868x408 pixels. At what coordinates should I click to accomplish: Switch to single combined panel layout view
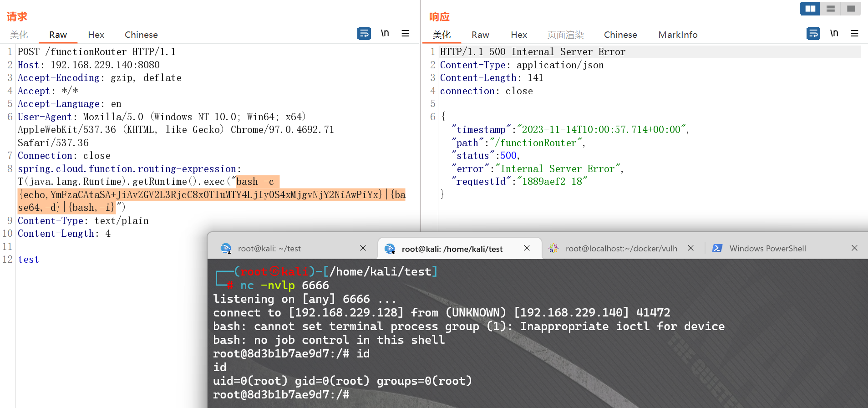click(x=851, y=9)
